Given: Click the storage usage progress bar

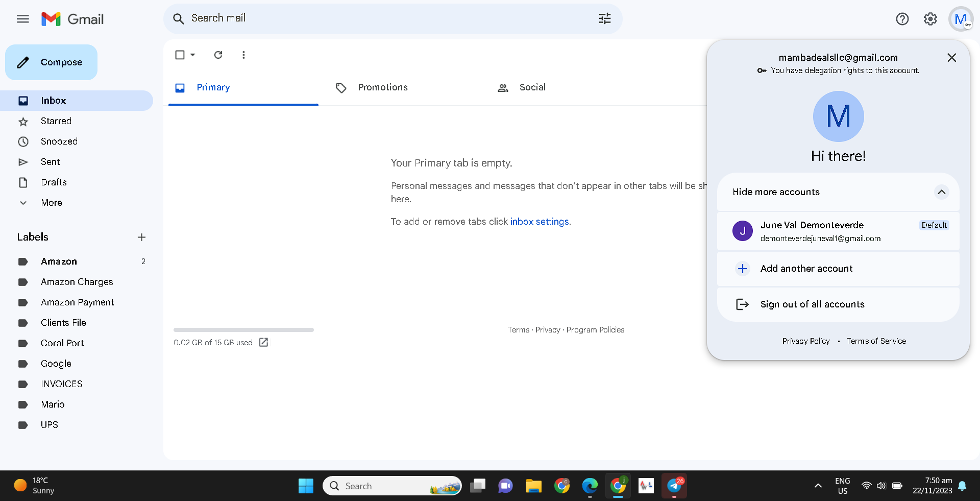Looking at the screenshot, I should coord(243,330).
